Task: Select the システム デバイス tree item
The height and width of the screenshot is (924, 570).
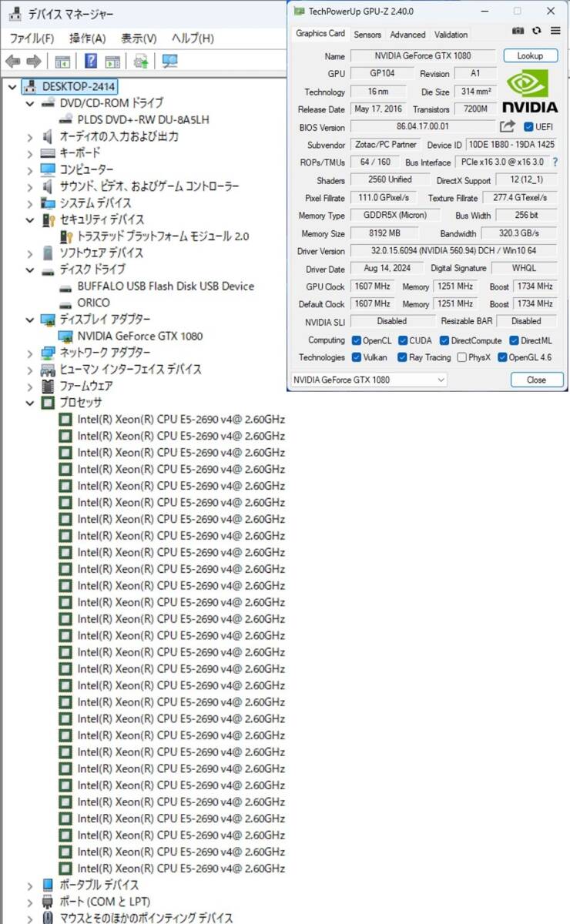Action: tap(96, 203)
